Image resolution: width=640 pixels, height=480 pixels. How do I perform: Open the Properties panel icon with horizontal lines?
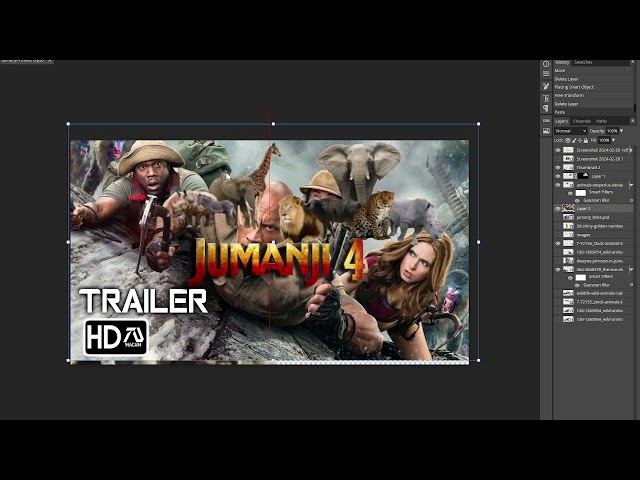(546, 74)
